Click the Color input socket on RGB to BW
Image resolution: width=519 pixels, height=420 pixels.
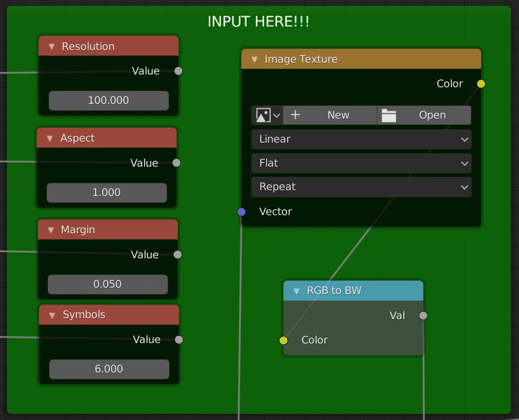click(283, 340)
